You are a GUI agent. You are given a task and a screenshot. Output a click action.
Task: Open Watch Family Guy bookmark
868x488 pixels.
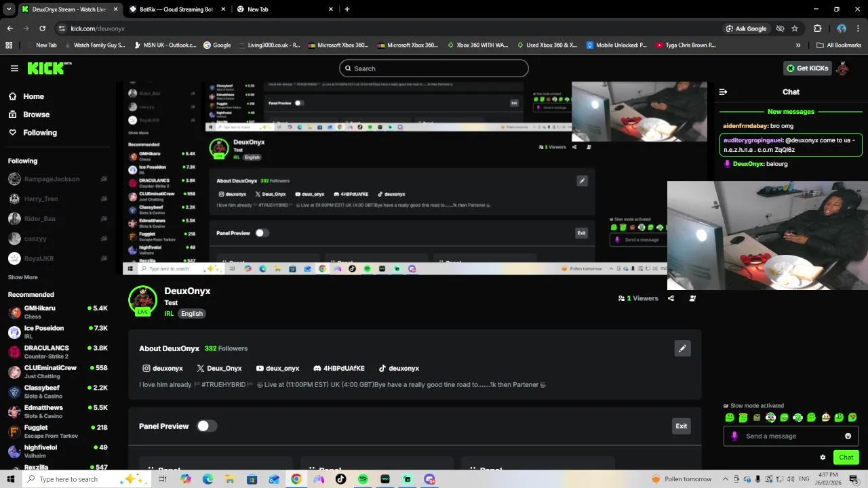point(94,45)
